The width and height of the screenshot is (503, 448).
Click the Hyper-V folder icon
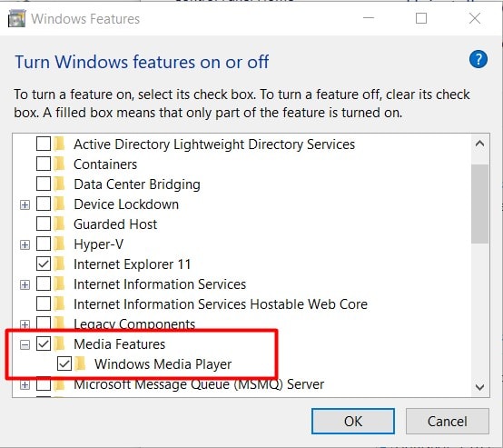59,244
